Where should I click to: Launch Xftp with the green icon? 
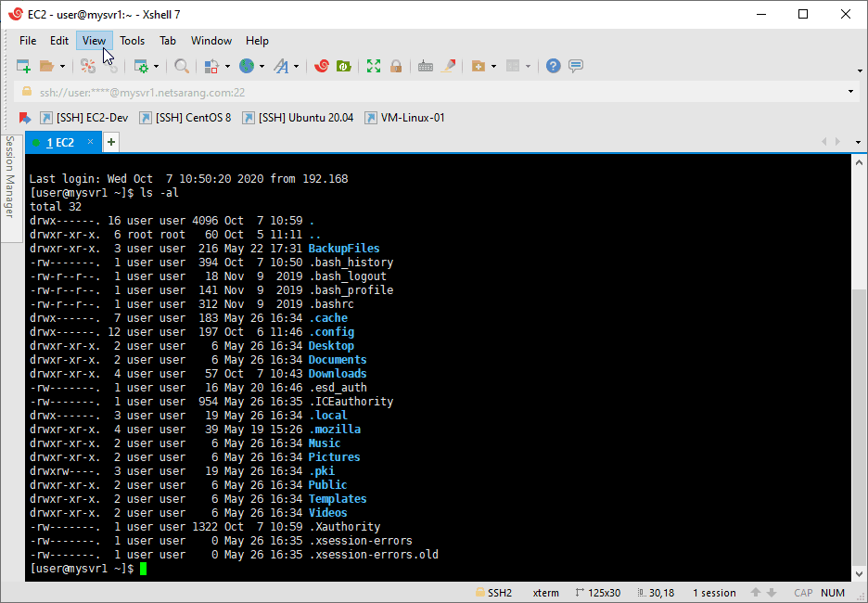[344, 66]
